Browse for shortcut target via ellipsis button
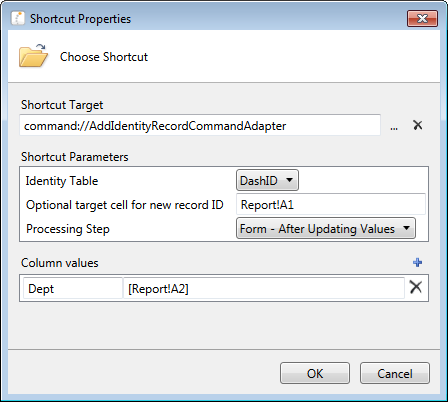The image size is (448, 402). (394, 126)
